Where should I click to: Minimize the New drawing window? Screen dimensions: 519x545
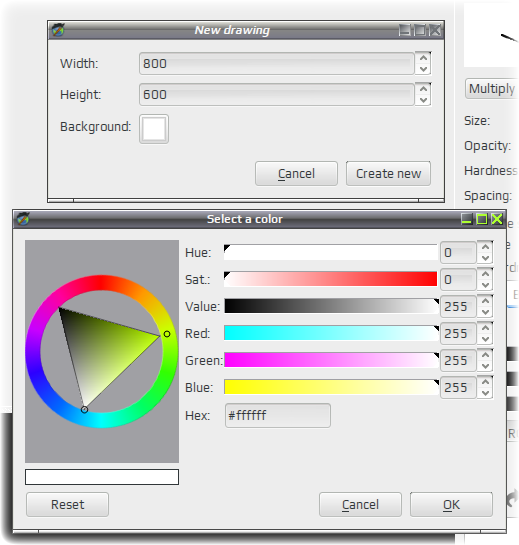click(x=405, y=30)
